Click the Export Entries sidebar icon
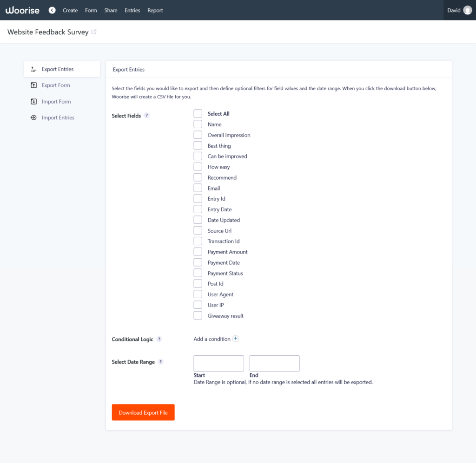The height and width of the screenshot is (463, 476). 33,69
